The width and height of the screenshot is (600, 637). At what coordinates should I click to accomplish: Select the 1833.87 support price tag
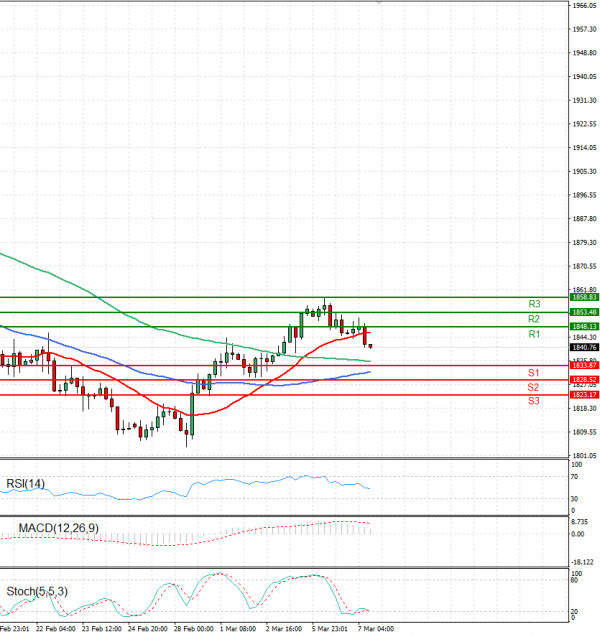pos(584,366)
